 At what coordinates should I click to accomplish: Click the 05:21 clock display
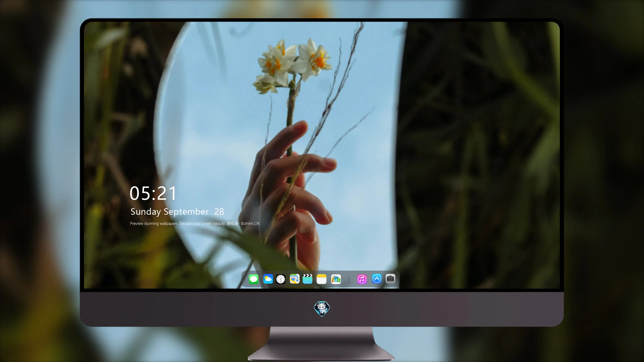[x=153, y=193]
